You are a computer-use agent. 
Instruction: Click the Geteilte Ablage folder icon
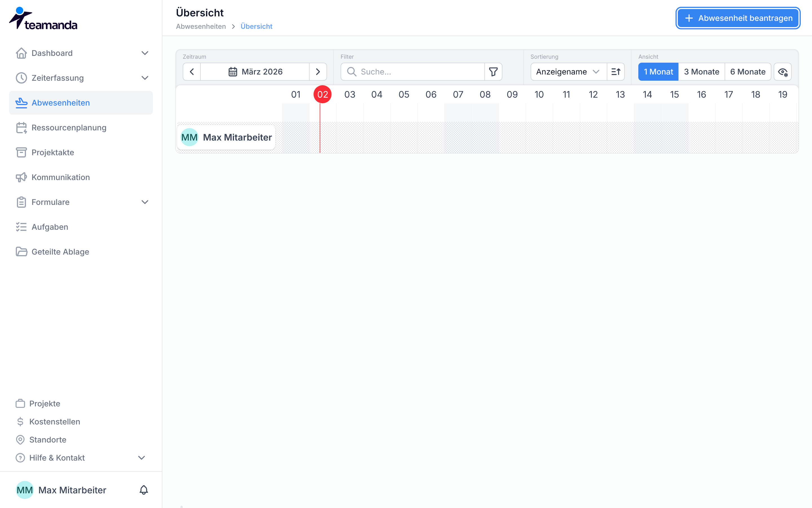click(21, 252)
